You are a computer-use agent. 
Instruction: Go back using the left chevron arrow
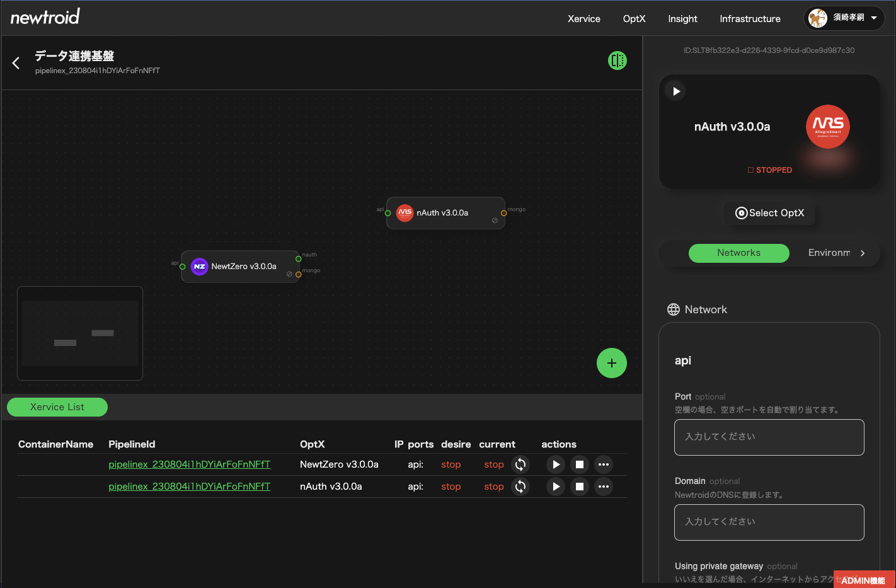[16, 62]
